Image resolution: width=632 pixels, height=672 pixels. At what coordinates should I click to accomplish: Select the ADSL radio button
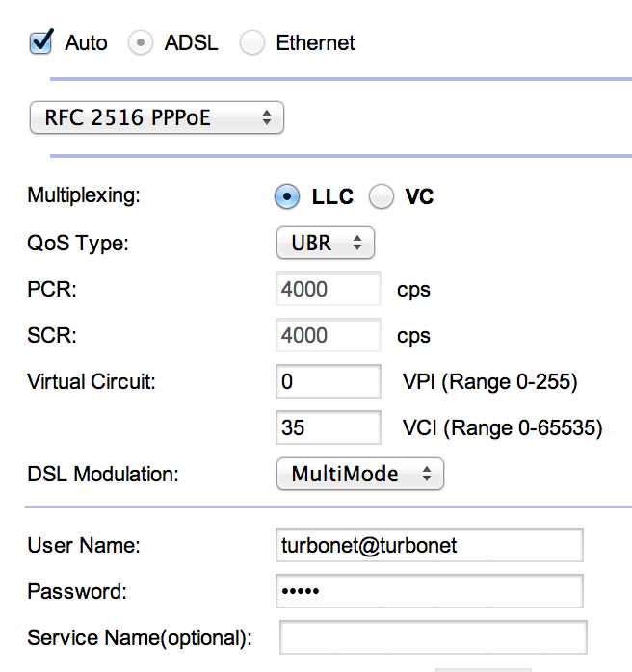141,43
